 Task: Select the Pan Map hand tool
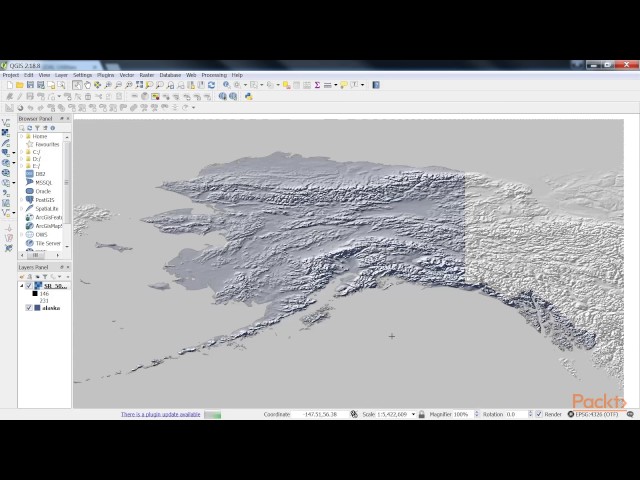pyautogui.click(x=87, y=85)
